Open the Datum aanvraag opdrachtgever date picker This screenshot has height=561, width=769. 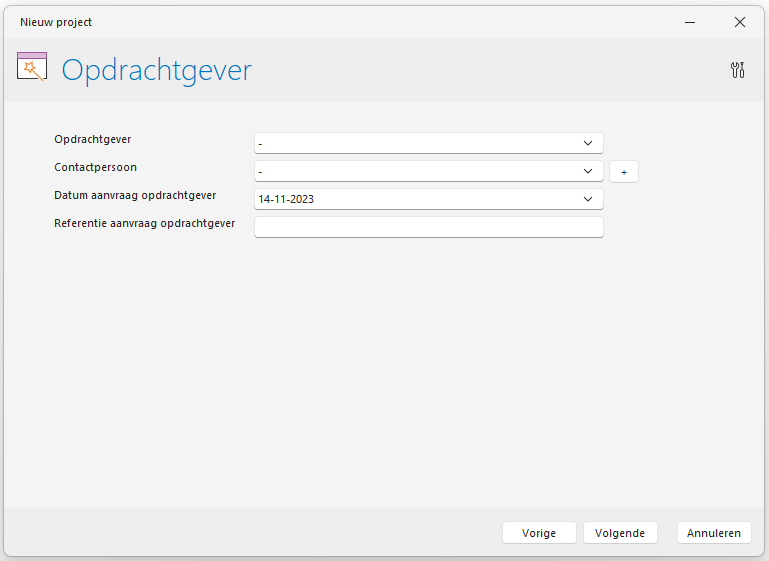pos(588,199)
